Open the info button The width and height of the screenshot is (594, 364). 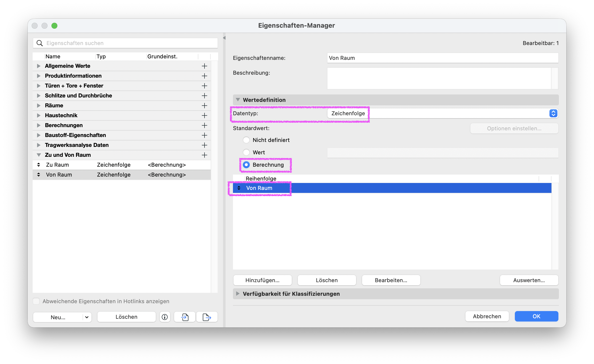[165, 317]
